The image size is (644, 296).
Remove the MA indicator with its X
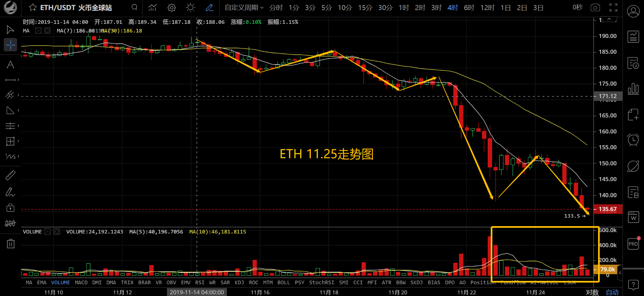[47, 31]
